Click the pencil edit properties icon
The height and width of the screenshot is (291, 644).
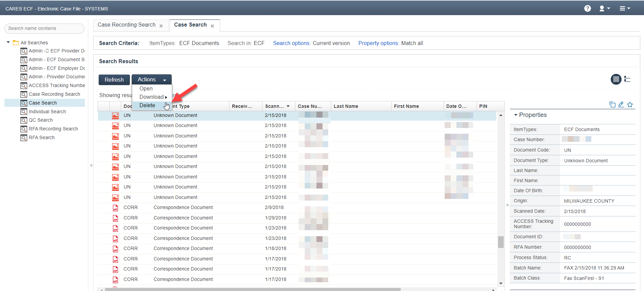(x=621, y=105)
